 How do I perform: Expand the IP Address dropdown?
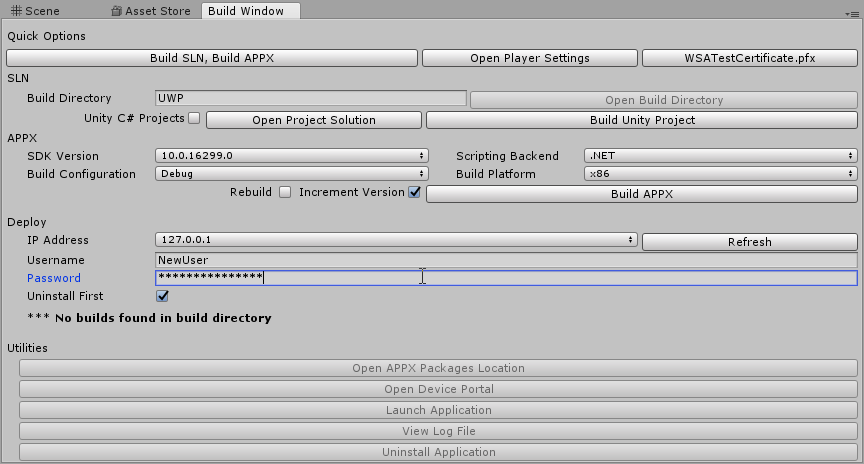pos(396,240)
